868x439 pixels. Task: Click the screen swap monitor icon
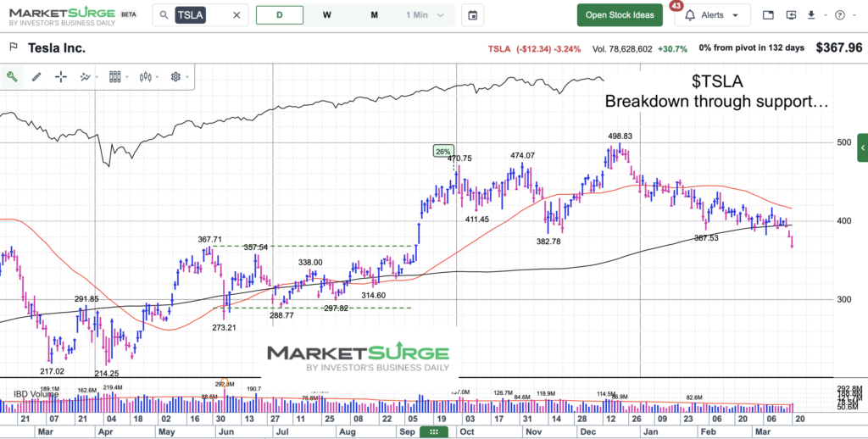pyautogui.click(x=791, y=15)
